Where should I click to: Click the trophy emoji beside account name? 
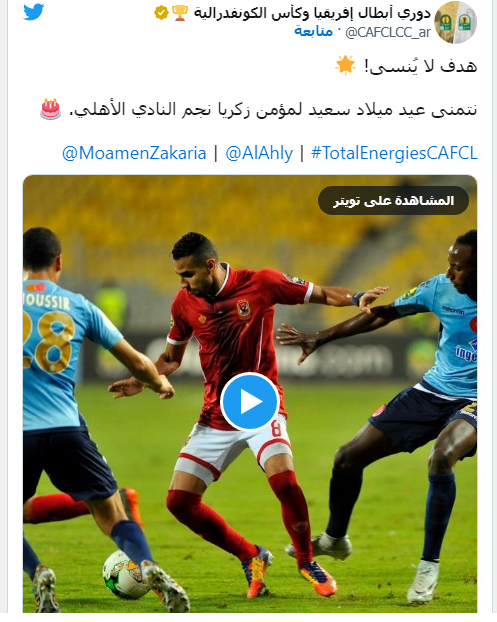[x=180, y=13]
